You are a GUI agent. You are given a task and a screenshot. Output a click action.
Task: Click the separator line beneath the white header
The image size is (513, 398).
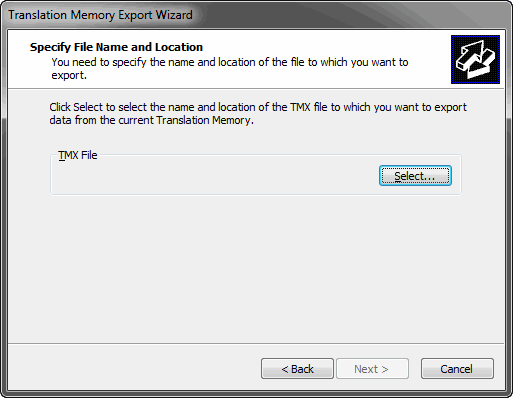tap(256, 89)
